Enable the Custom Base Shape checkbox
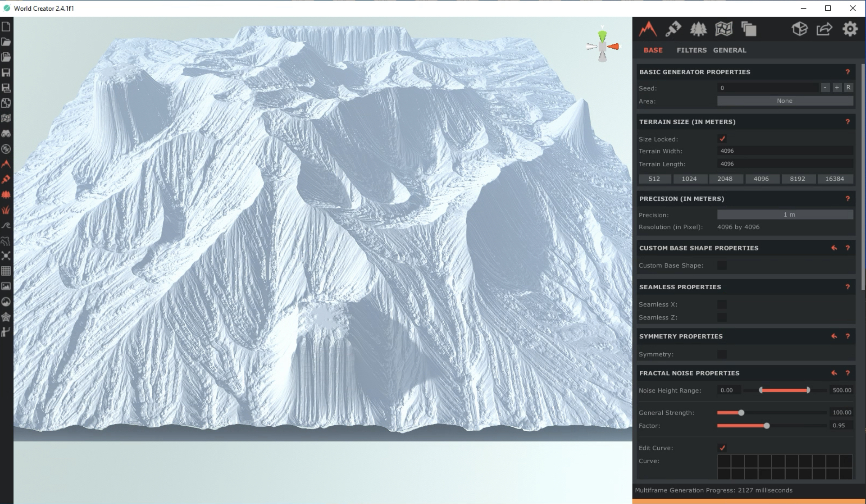The image size is (866, 504). (x=722, y=265)
